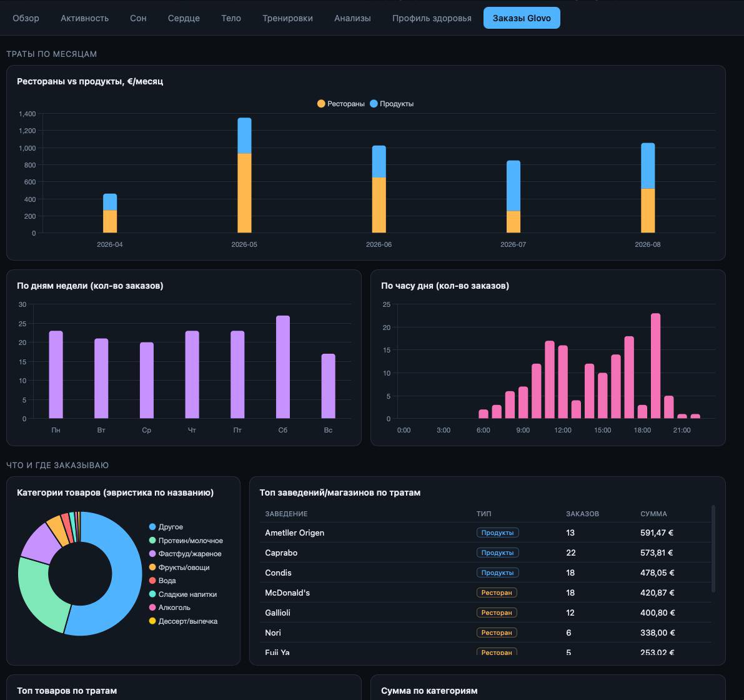Image resolution: width=744 pixels, height=700 pixels.
Task: Click Ресторан badge in McDonald's row
Action: pyautogui.click(x=497, y=592)
